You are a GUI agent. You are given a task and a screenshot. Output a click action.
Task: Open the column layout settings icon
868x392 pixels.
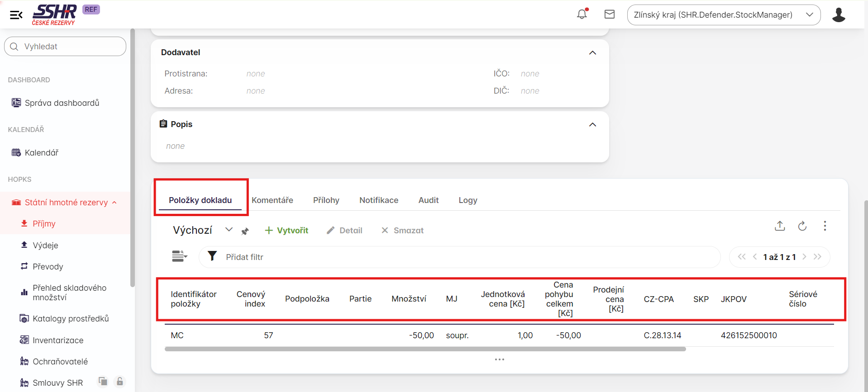(179, 256)
